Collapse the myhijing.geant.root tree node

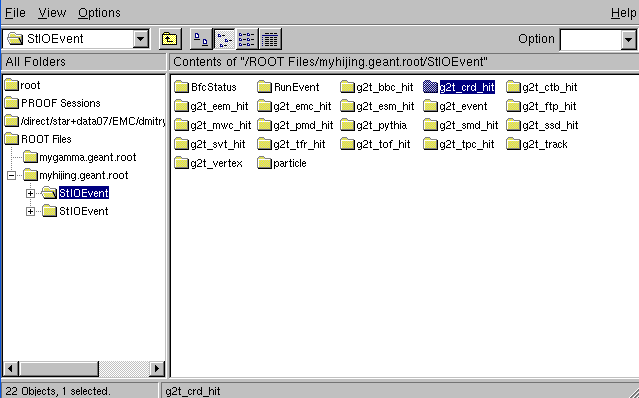tap(11, 176)
